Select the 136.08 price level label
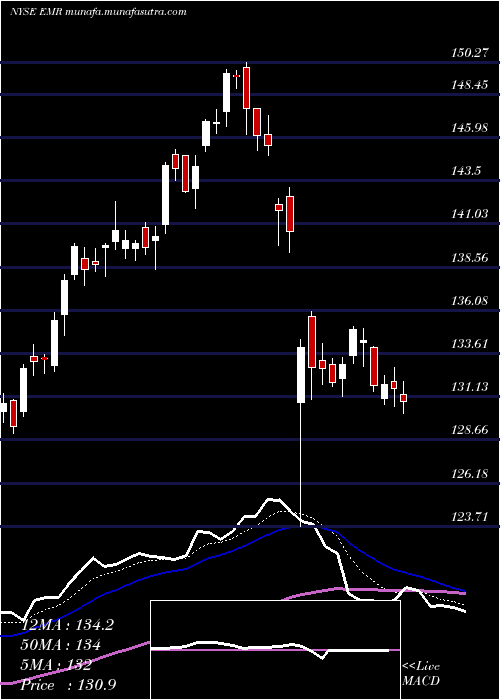Image resolution: width=500 pixels, height=700 pixels. (x=470, y=301)
